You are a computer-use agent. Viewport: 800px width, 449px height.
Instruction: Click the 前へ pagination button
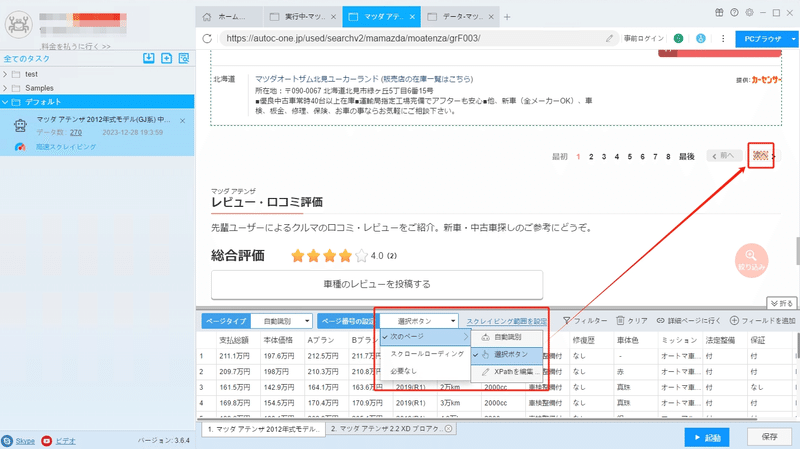(723, 156)
